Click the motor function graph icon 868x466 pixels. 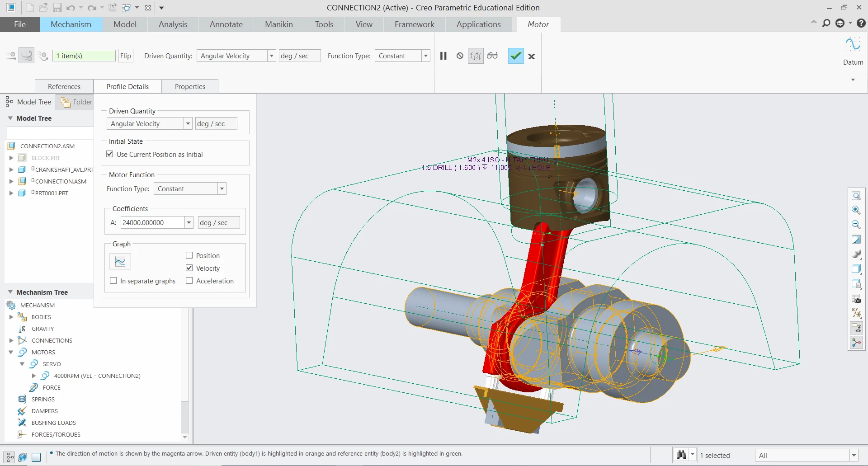(x=120, y=262)
